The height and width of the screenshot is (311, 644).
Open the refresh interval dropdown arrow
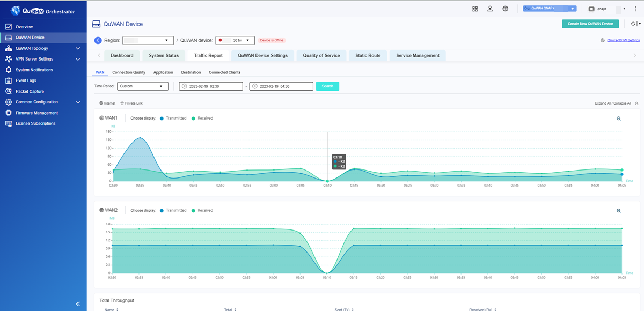(640, 24)
